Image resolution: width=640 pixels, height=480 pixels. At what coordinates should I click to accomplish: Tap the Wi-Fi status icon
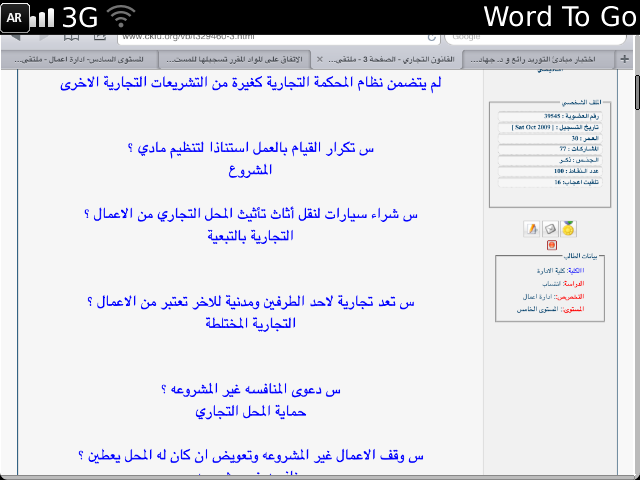tap(121, 16)
